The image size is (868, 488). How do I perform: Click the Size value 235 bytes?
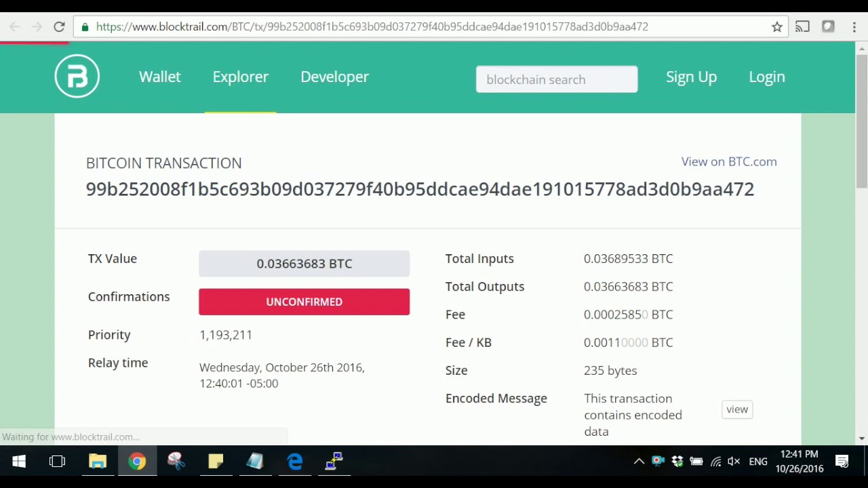tap(610, 371)
